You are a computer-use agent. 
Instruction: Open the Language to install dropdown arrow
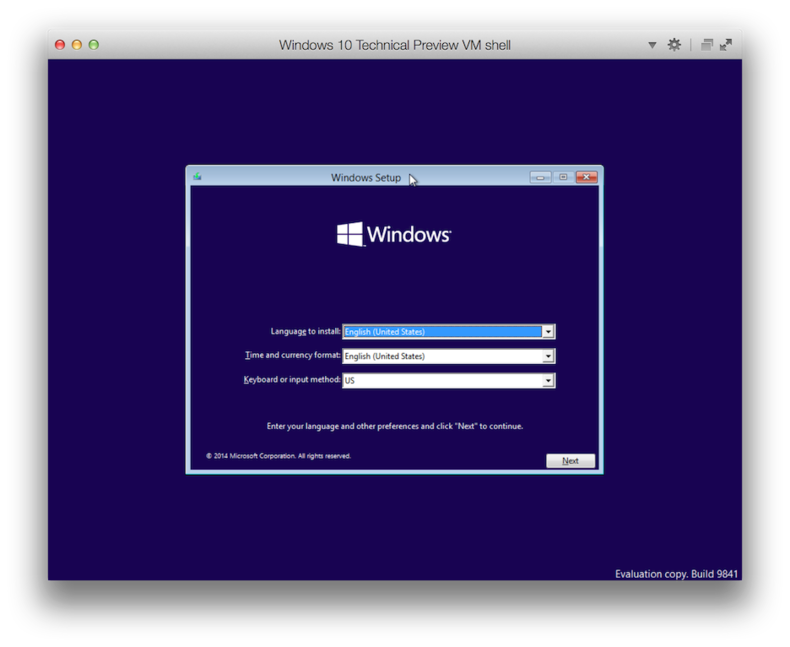coord(548,332)
